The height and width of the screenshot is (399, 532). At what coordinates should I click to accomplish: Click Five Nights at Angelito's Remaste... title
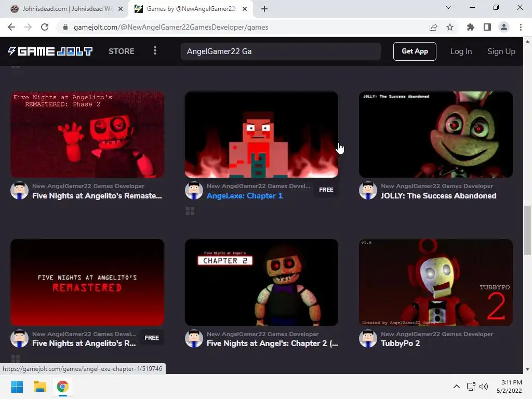97,196
